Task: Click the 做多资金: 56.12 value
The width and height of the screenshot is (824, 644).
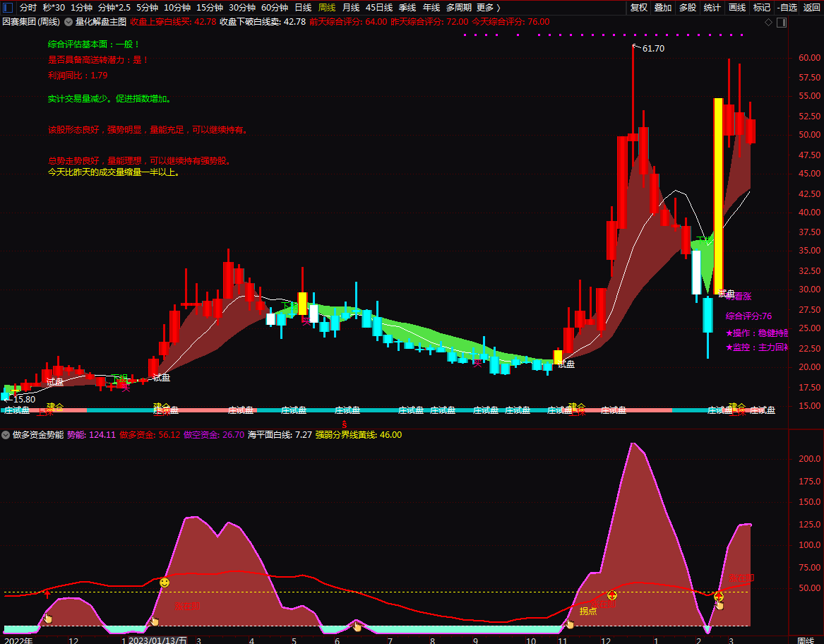Action: coord(150,435)
